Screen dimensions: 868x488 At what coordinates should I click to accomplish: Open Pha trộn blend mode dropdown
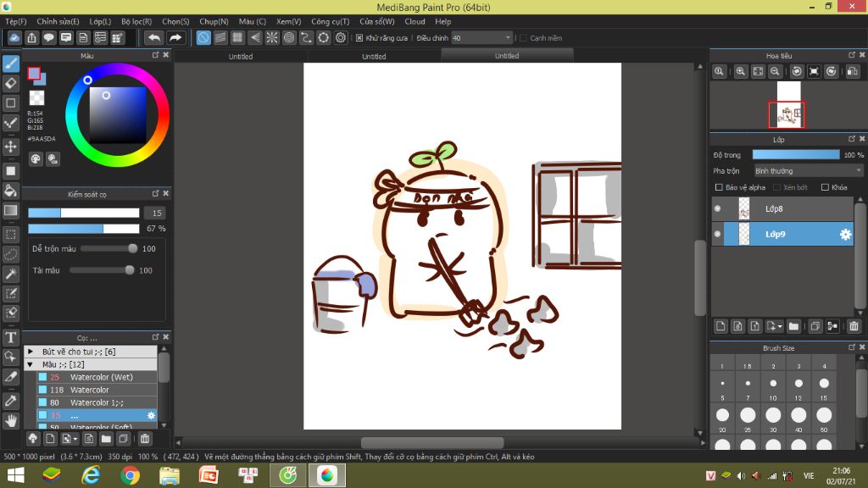(808, 171)
